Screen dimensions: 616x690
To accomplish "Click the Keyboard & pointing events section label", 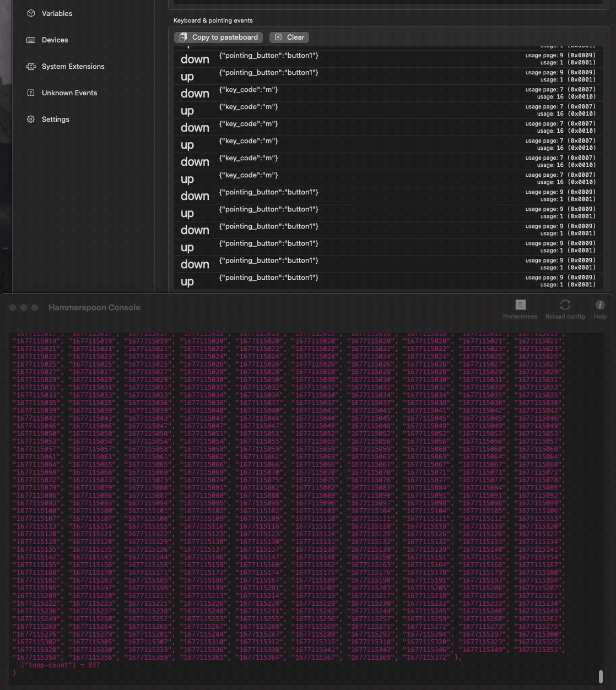I will 213,20.
